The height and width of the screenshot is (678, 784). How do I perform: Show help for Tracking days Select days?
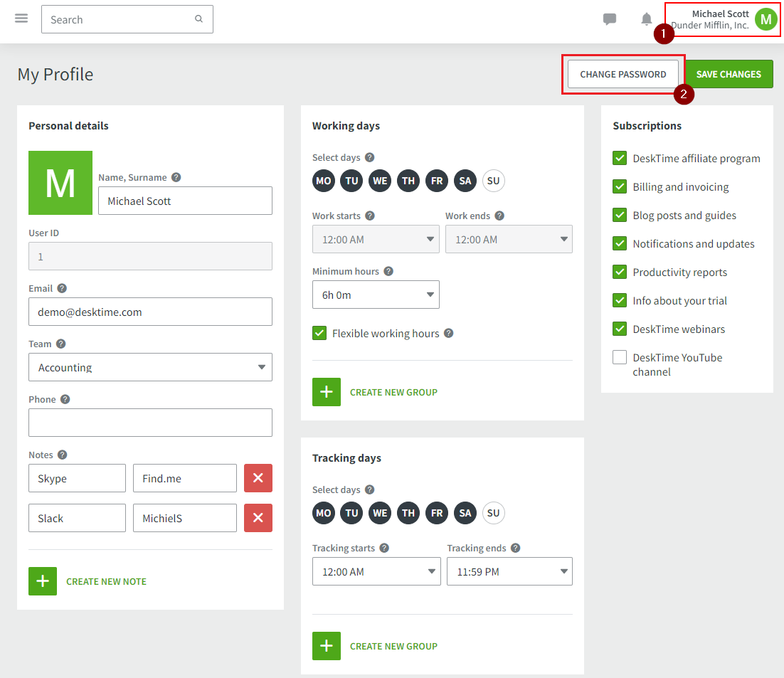pos(369,490)
